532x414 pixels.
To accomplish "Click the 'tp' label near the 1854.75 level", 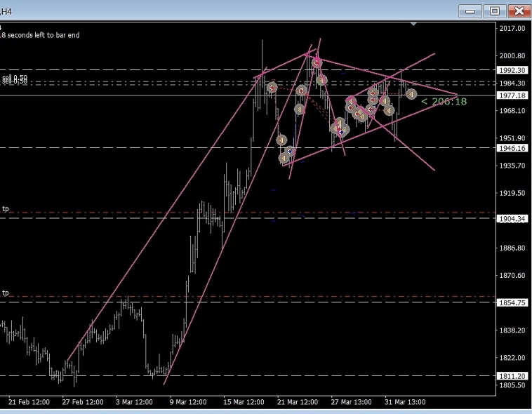I will tap(6, 293).
